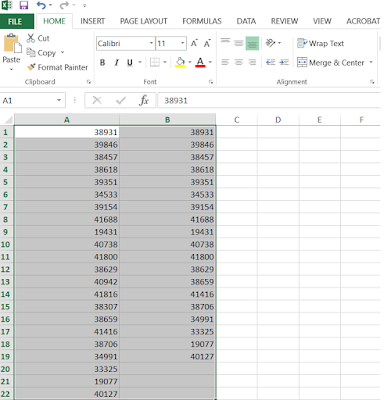Click the Insert Function fx icon
The height and width of the screenshot is (400, 384).
click(144, 100)
